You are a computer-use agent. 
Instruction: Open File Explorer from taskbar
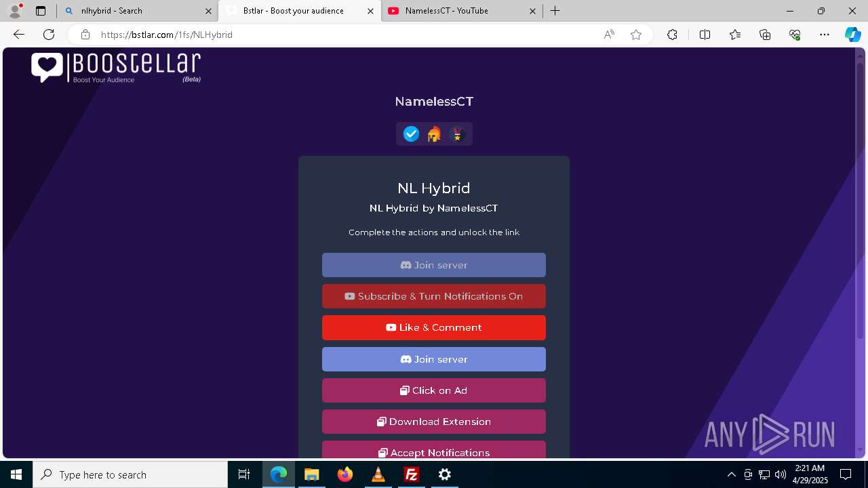[312, 474]
